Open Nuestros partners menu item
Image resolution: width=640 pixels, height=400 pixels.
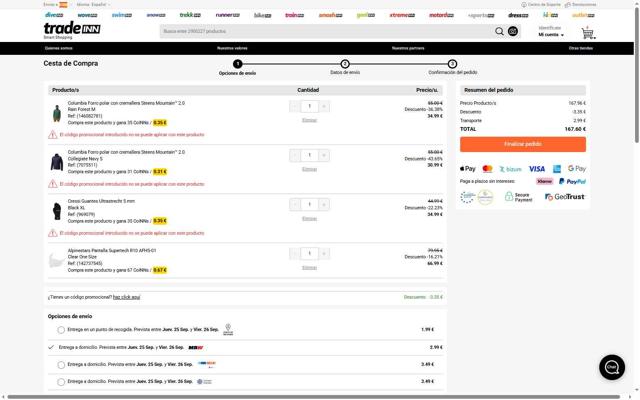click(x=408, y=48)
